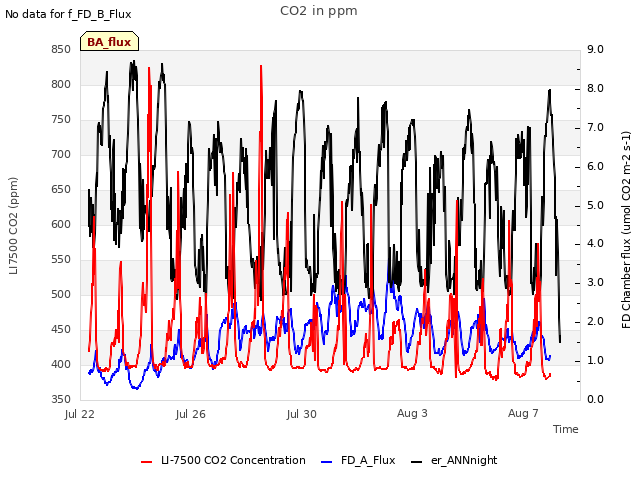This screenshot has width=640, height=480.
Task: Toggle LI-7500 CO2 Concentration legend entry
Action: click(233, 460)
